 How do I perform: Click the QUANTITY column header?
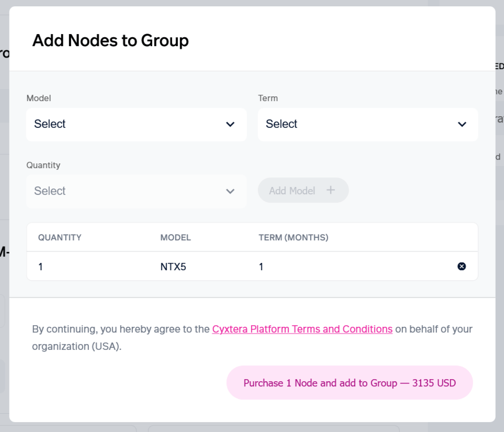(x=60, y=238)
